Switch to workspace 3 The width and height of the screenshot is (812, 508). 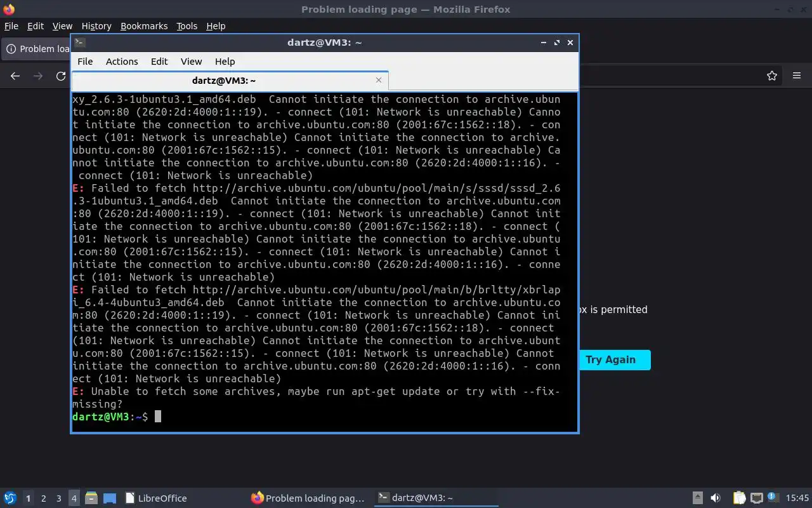58,498
